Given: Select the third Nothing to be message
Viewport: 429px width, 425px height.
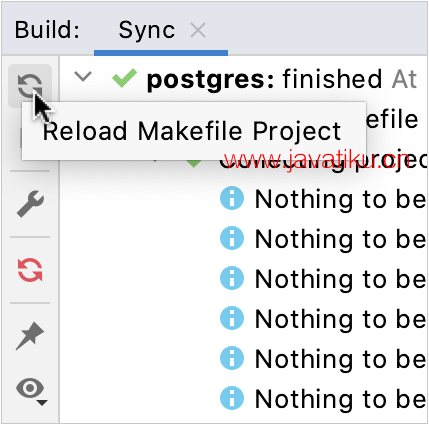Looking at the screenshot, I should [x=340, y=279].
